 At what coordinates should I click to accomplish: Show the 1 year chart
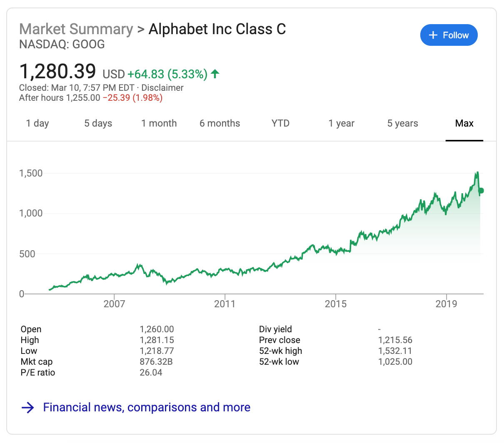point(342,123)
